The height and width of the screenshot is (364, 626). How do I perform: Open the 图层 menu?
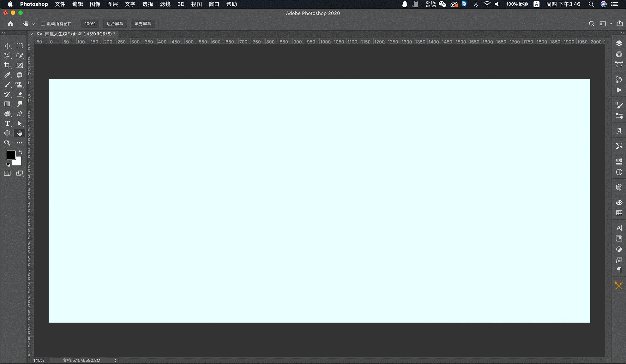click(112, 4)
